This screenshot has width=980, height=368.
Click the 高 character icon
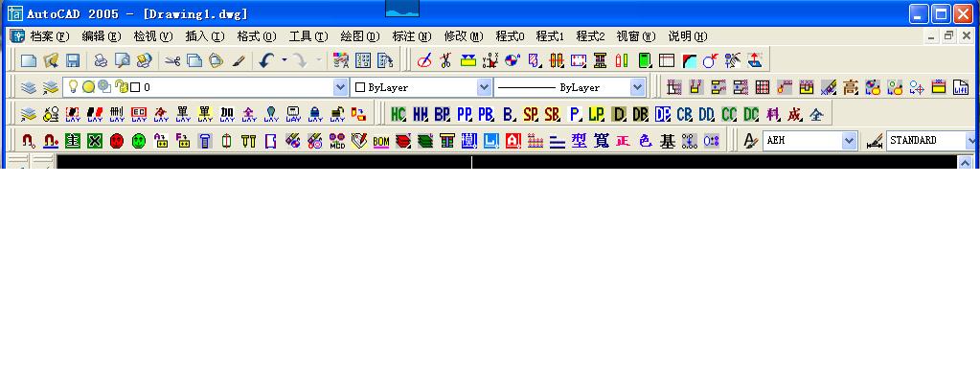click(x=850, y=87)
